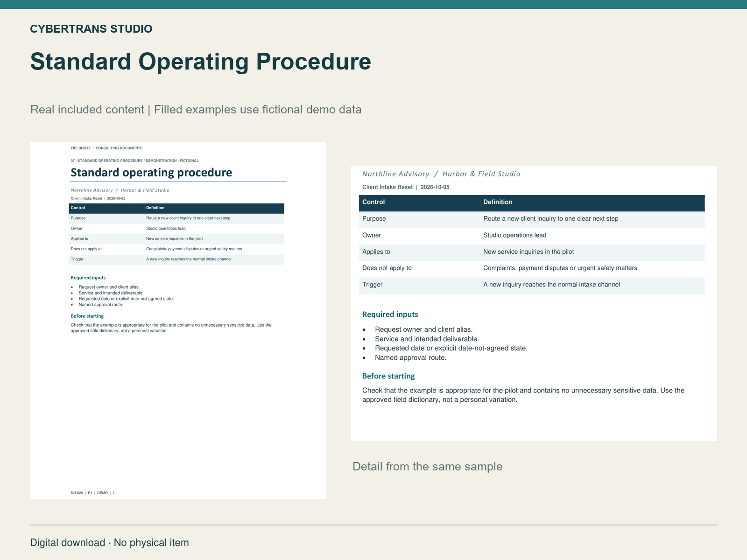Click the enlarged detail image of the sample
Viewport: 747px width, 560px height.
(534, 303)
